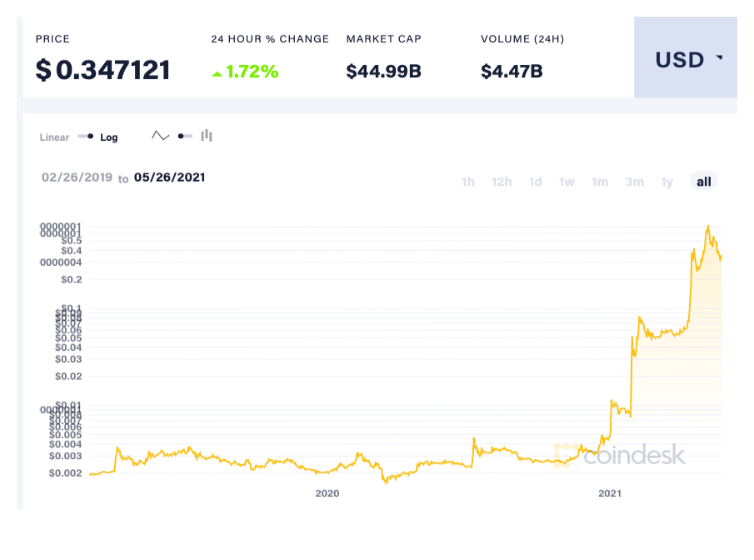Select the 'all' time range

click(x=704, y=182)
